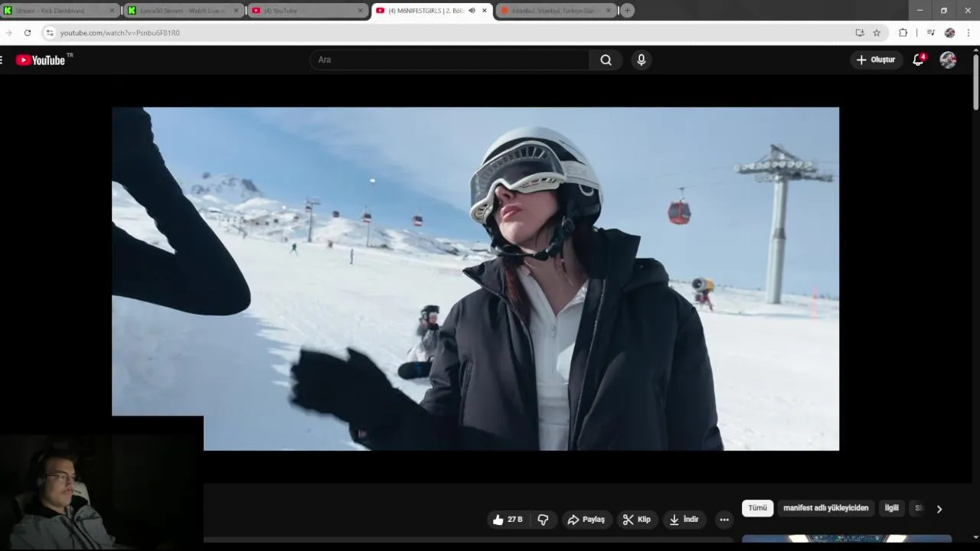Open the notifications bell
This screenshot has height=551, width=980.
tap(918, 60)
